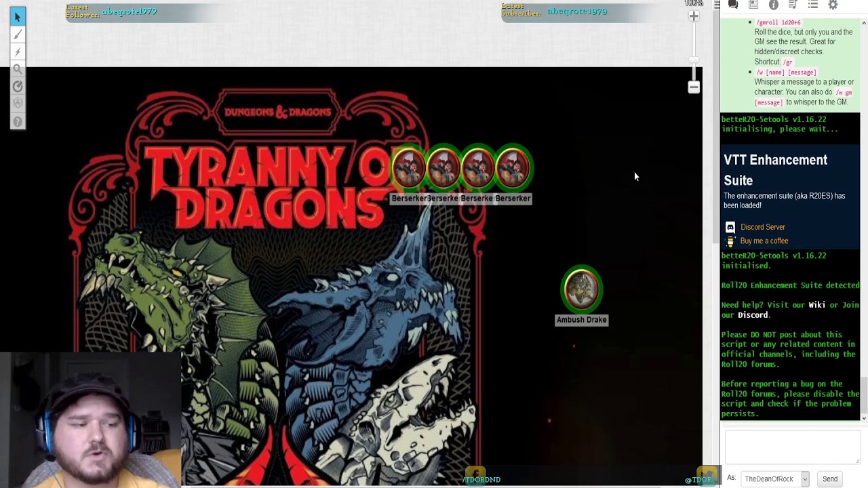Click the Send chat button
868x488 pixels.
(830, 479)
